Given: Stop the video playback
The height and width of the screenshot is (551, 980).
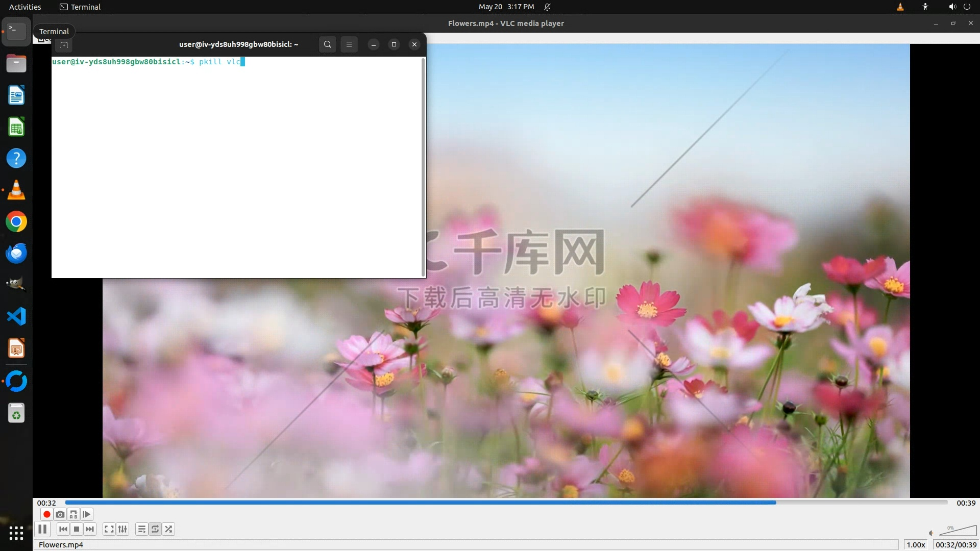Looking at the screenshot, I should 77,529.
